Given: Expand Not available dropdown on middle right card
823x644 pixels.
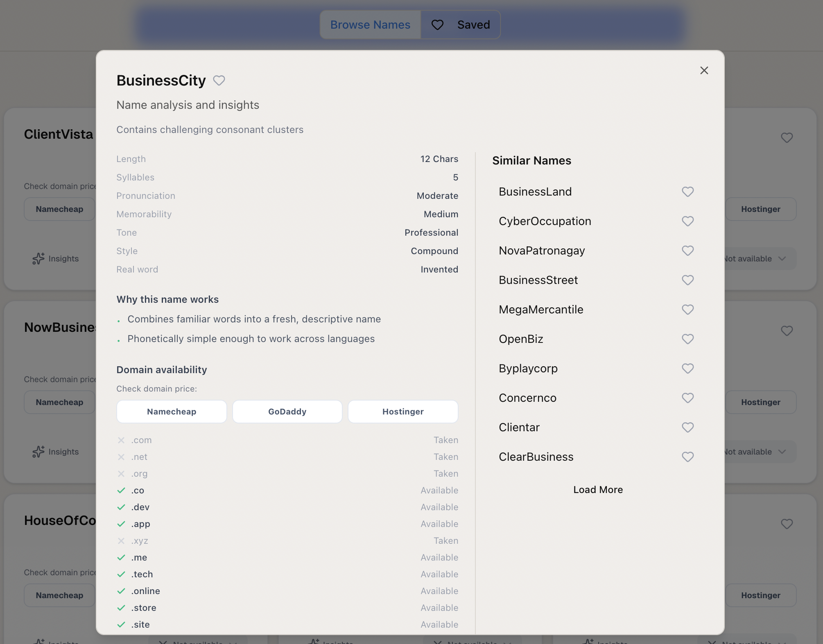Looking at the screenshot, I should click(x=760, y=452).
